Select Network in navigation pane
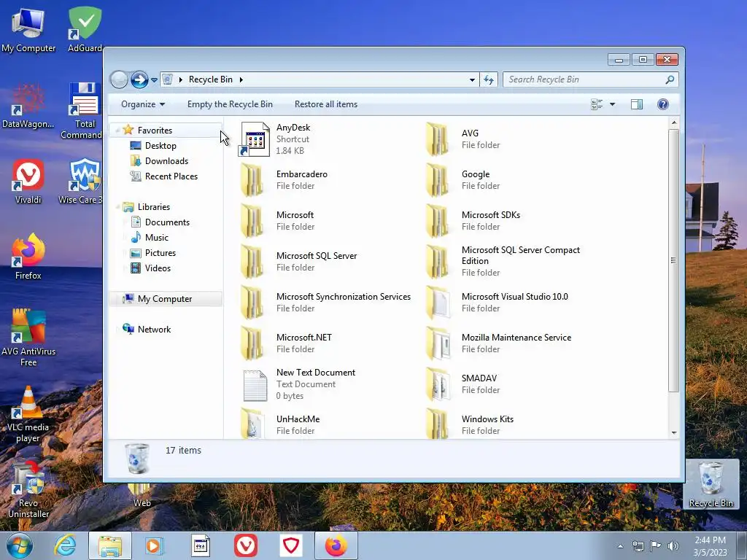This screenshot has width=747, height=560. coord(155,329)
